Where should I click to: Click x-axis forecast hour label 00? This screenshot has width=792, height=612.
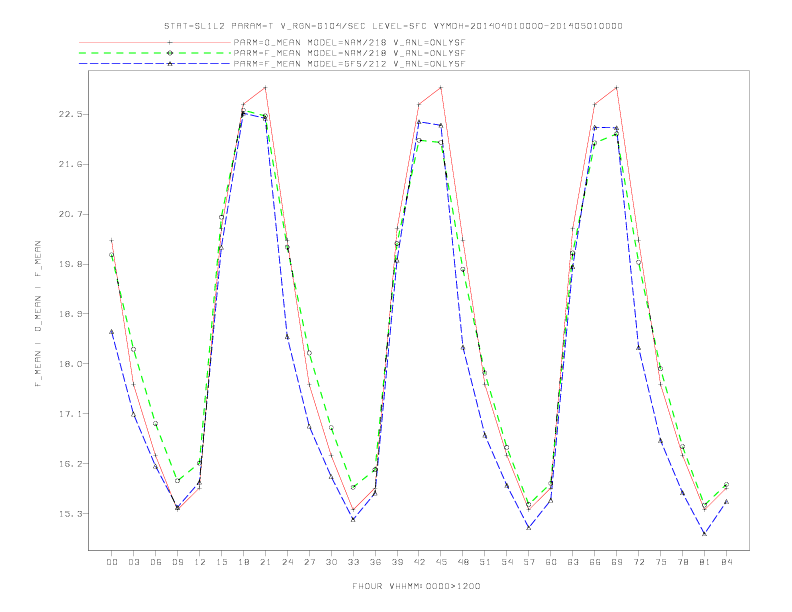click(x=112, y=562)
